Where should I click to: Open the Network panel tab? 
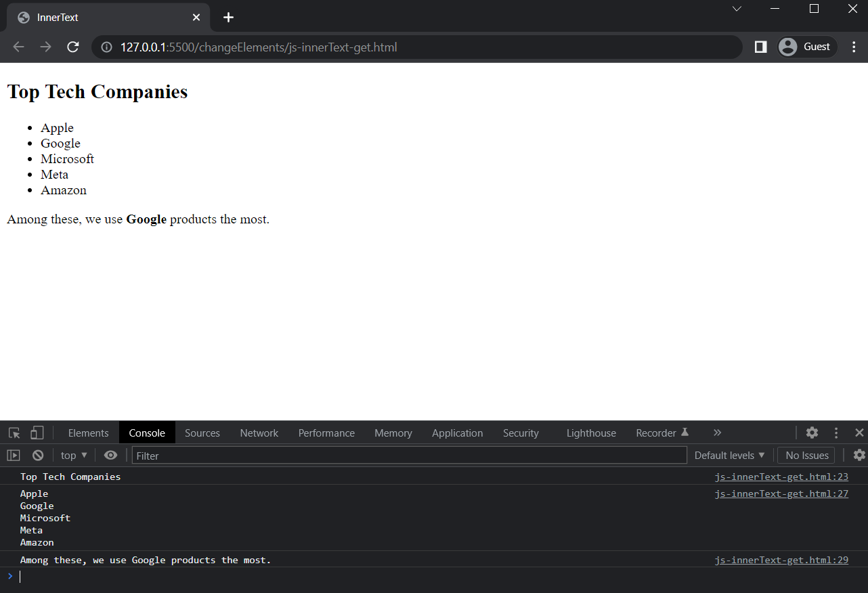259,432
